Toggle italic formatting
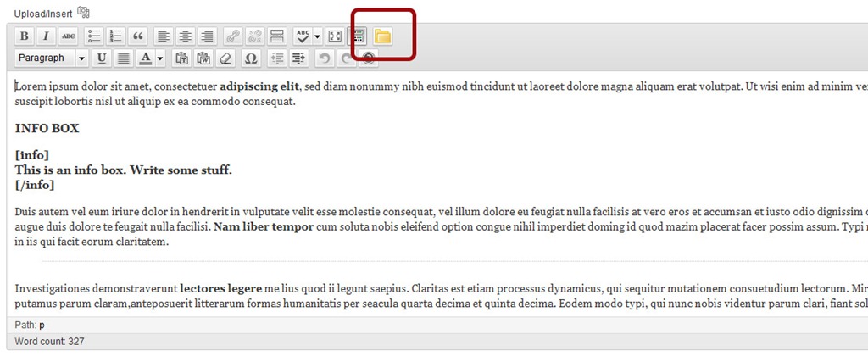The height and width of the screenshot is (362, 868). [46, 36]
